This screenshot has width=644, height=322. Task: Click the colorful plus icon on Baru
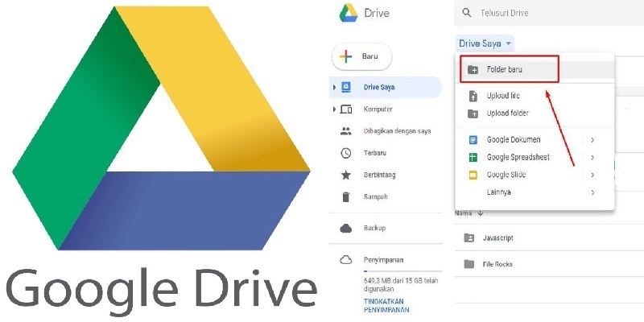click(x=346, y=56)
